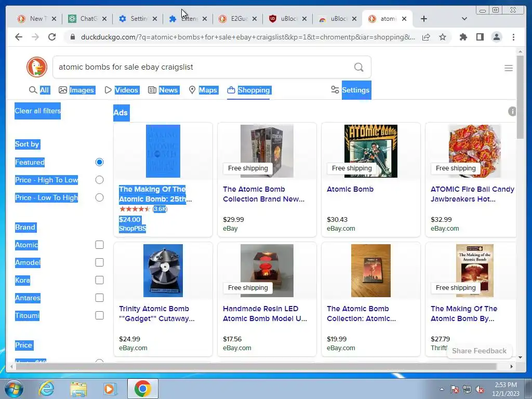The image size is (532, 399).
Task: Select Price - High To Low sorting
Action: [99, 180]
